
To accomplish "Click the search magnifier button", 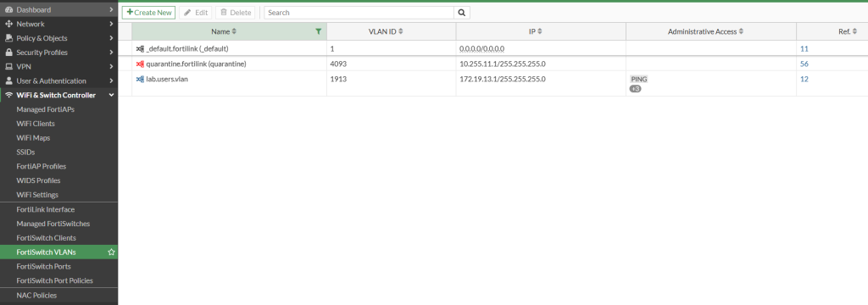I will point(462,13).
